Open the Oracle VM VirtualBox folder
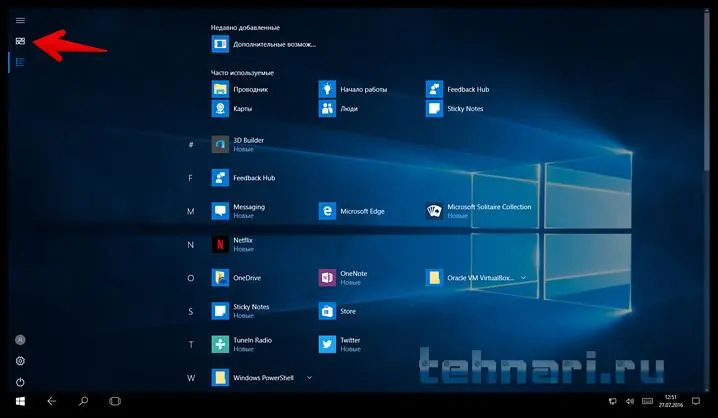The width and height of the screenshot is (718, 418). pos(470,278)
